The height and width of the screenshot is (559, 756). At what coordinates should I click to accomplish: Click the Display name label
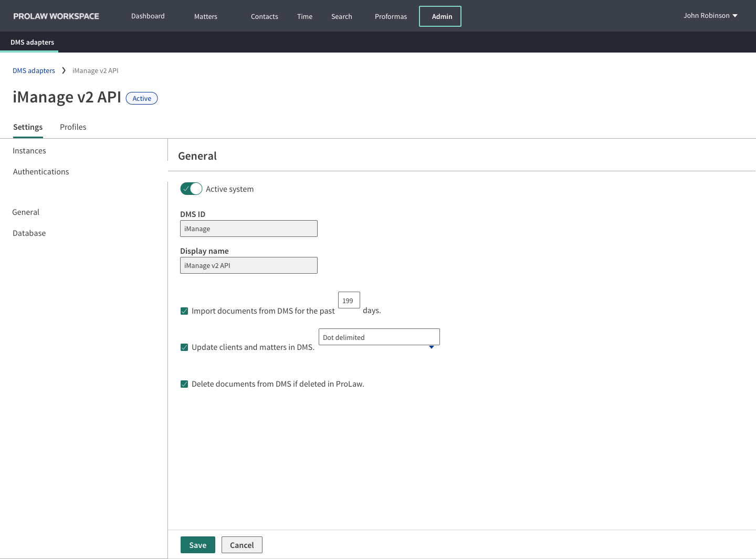tap(204, 251)
